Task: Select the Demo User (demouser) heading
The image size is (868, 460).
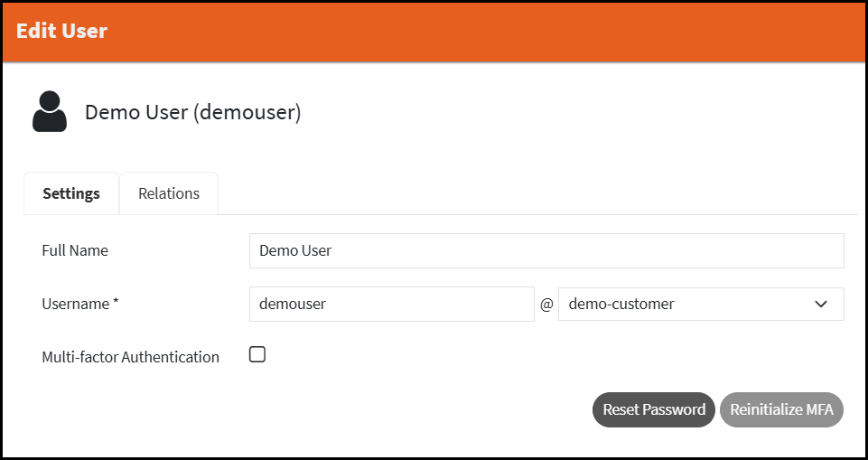Action: coord(192,112)
